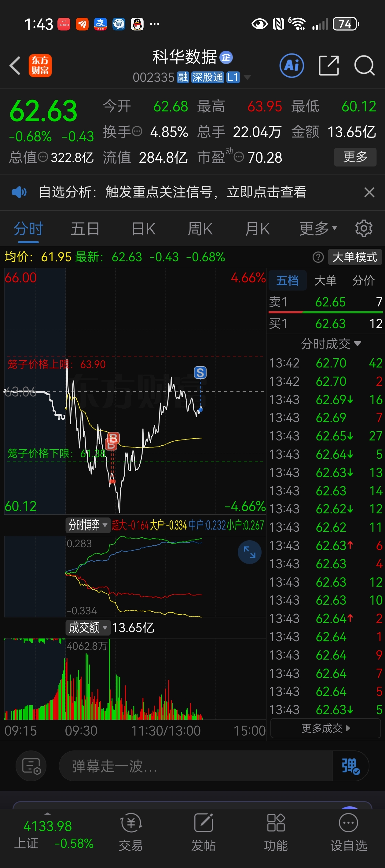This screenshot has width=385, height=868.
Task: Open 发帖 post icon in bottom bar
Action: [204, 832]
